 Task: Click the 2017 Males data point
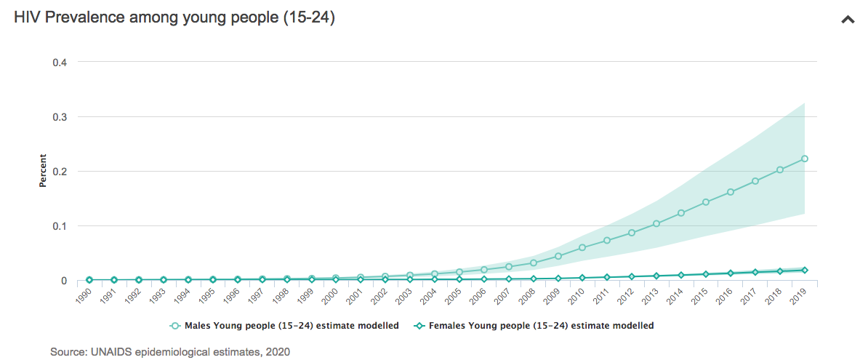[x=755, y=181]
